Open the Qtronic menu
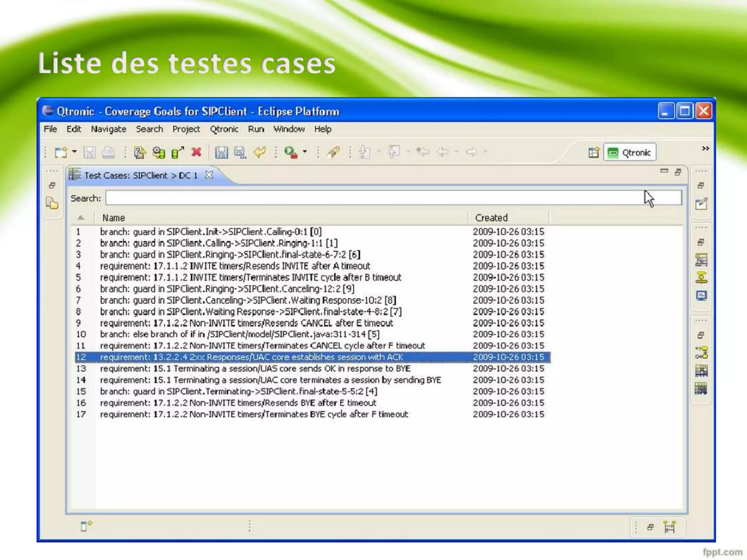 tap(224, 129)
